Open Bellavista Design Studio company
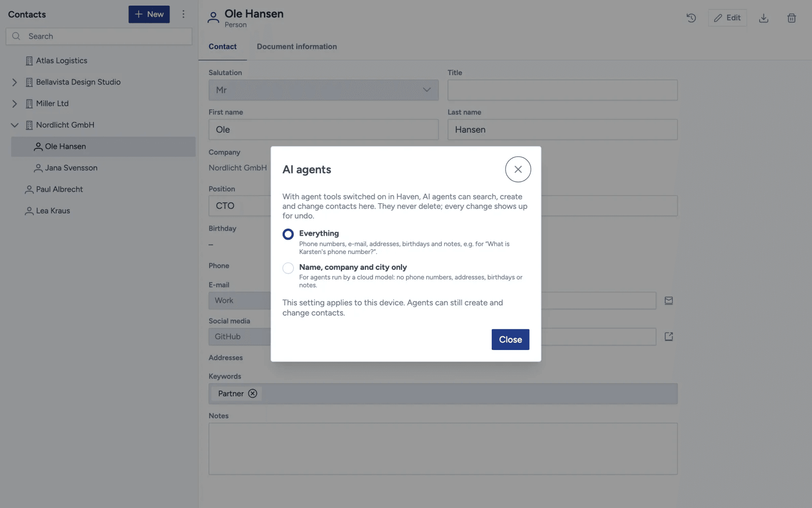812x508 pixels. pyautogui.click(x=78, y=82)
